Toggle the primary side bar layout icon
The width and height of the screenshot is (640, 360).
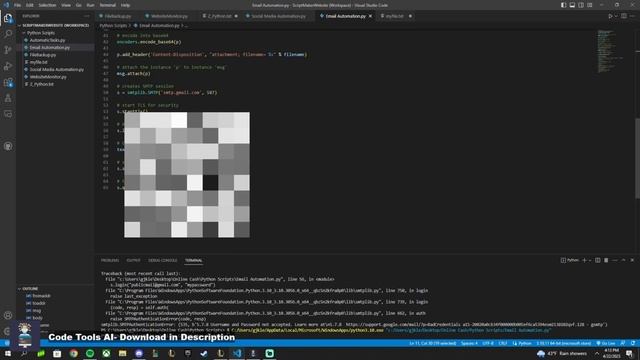click(x=563, y=5)
